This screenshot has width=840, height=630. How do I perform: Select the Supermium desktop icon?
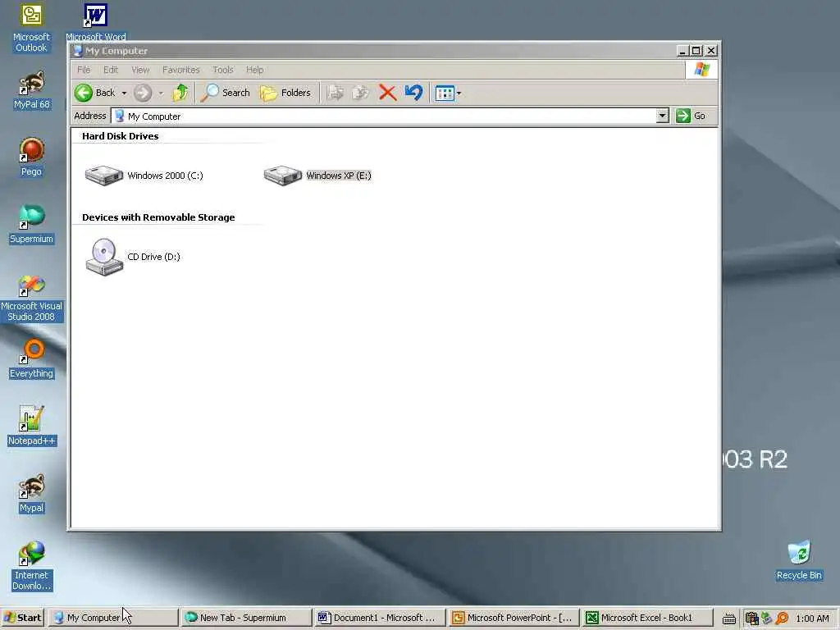point(32,225)
